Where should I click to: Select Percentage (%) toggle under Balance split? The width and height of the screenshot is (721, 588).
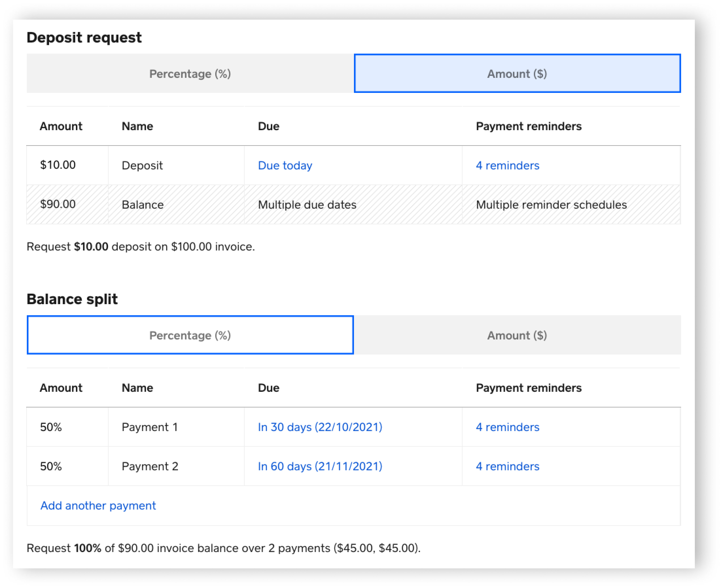point(190,335)
